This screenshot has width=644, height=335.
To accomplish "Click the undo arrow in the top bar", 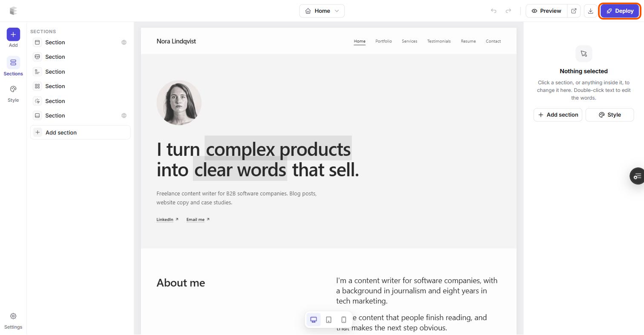I will pos(494,11).
